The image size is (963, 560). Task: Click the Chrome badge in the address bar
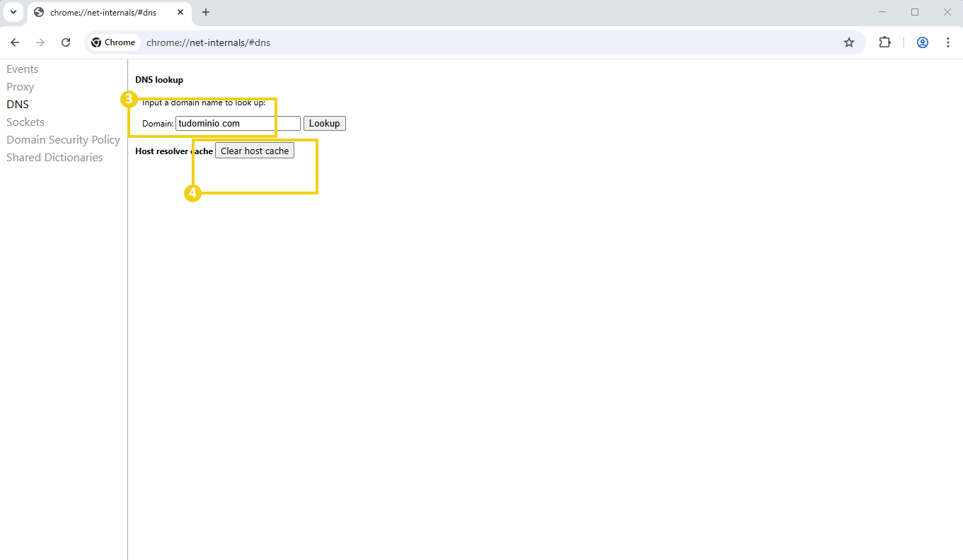[113, 42]
